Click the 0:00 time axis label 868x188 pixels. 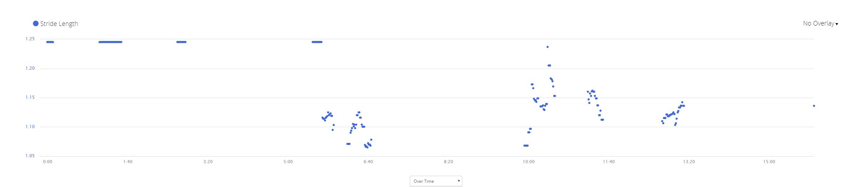(47, 162)
